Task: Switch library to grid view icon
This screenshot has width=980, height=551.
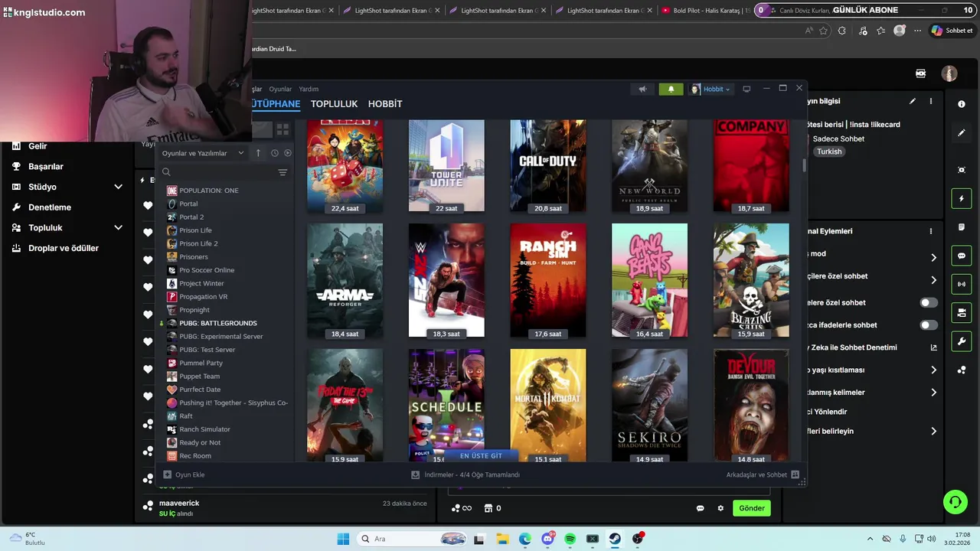Action: click(283, 130)
